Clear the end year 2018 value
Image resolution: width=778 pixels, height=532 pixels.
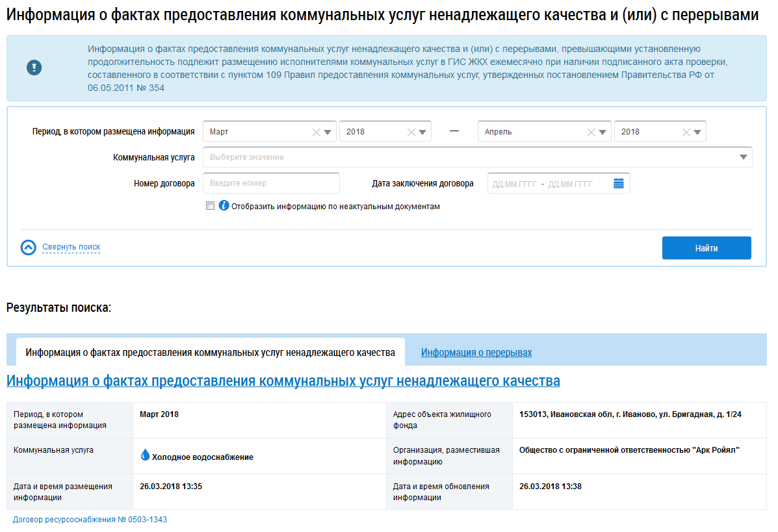(x=686, y=132)
